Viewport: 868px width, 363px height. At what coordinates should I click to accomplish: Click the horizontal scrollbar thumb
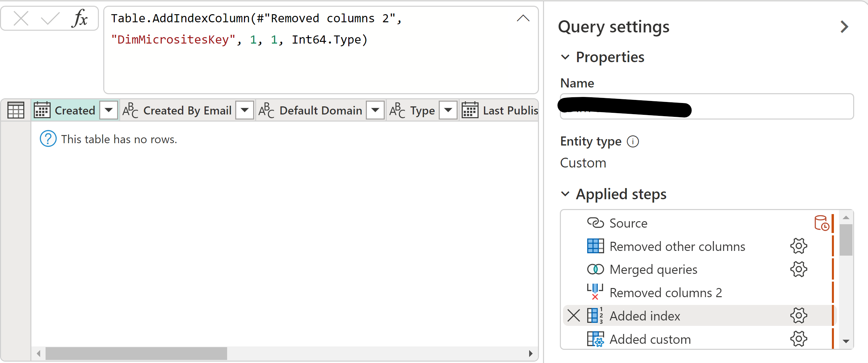(136, 354)
